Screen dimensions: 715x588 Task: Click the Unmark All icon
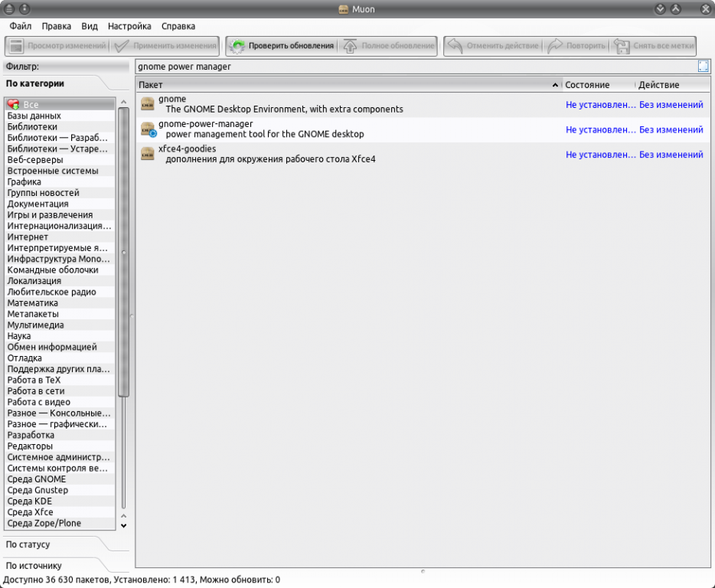pos(622,46)
